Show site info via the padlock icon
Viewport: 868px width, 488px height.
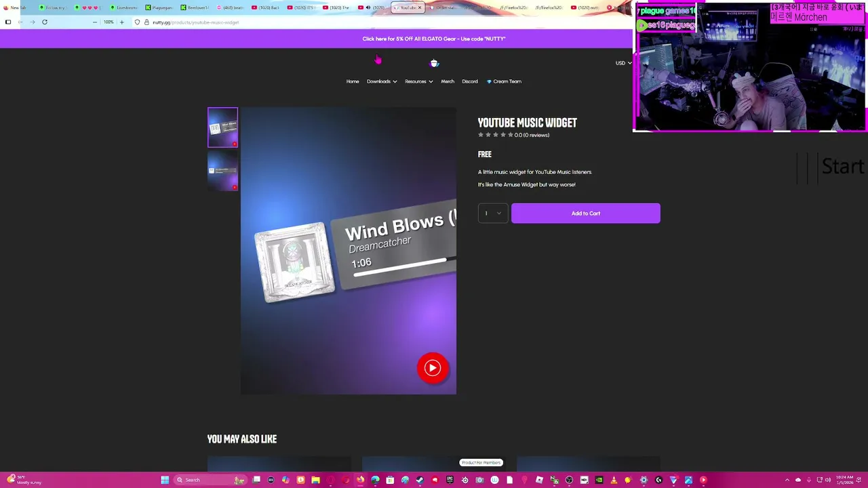pos(146,22)
